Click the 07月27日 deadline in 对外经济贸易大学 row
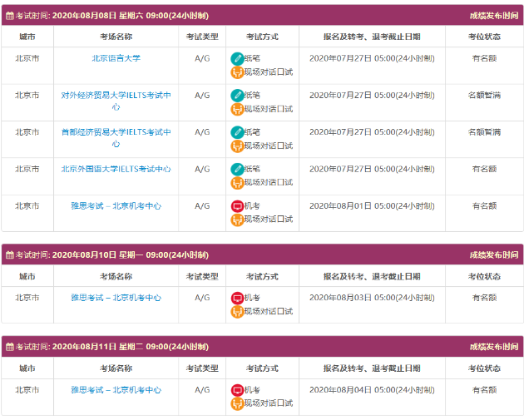Screen dimensions: 529x420 [x=372, y=95]
